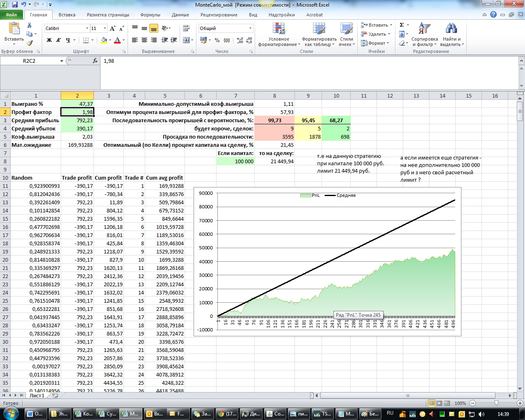Click the Файл button
The width and height of the screenshot is (525, 420).
[11, 15]
